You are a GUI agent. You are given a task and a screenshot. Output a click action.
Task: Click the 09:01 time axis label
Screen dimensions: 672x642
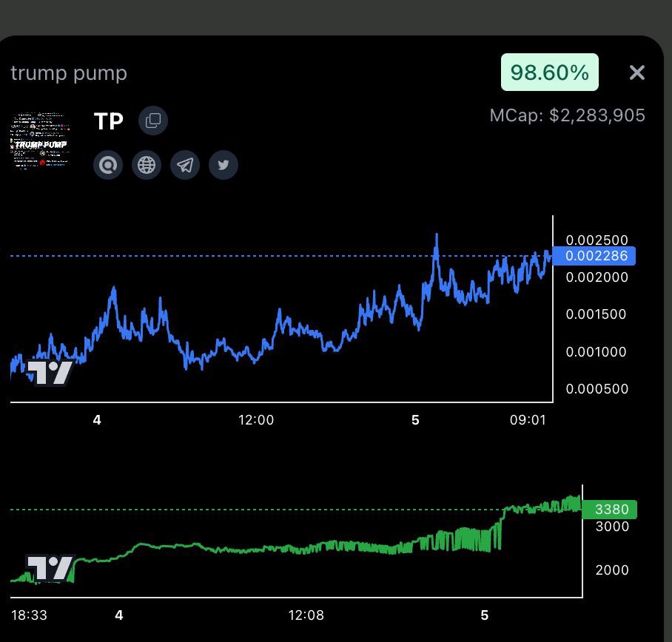point(528,419)
